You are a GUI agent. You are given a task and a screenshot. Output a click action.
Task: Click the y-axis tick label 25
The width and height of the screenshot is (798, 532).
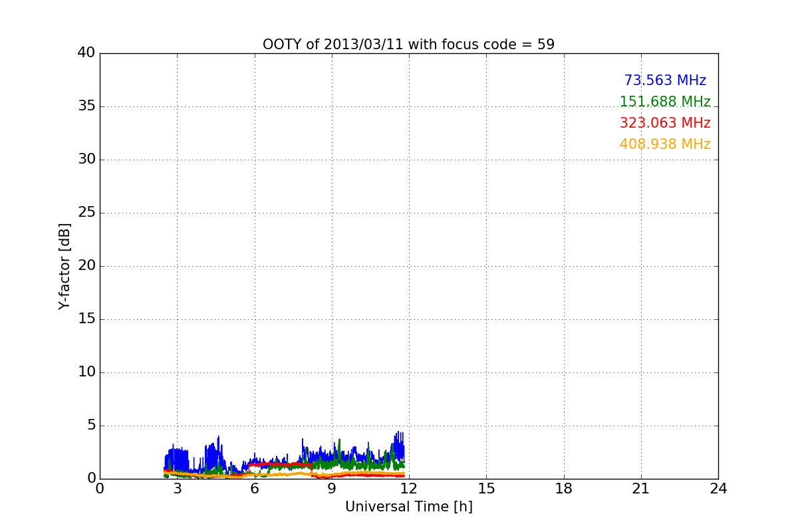(86, 213)
